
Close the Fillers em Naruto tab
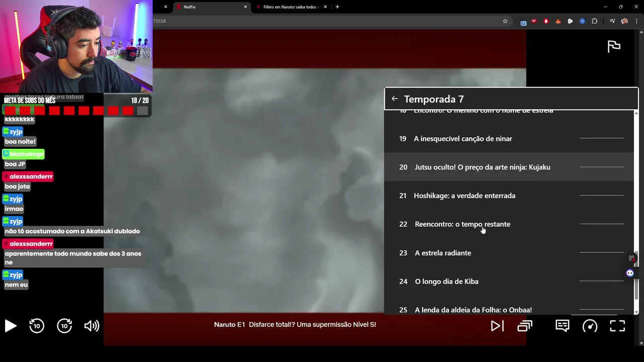(325, 7)
